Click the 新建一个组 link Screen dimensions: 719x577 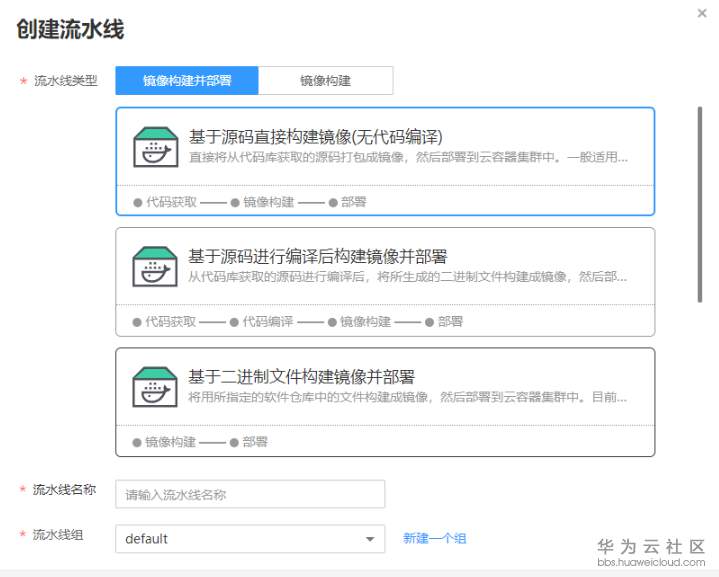point(434,538)
